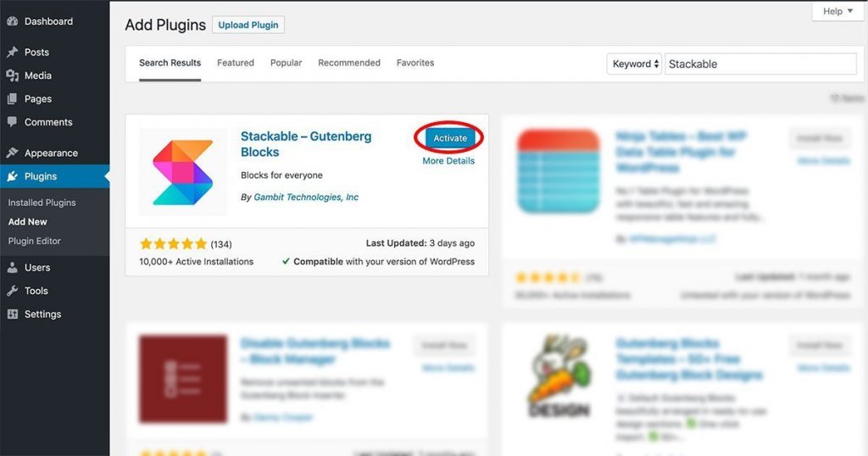Click the Pages icon in sidebar
The height and width of the screenshot is (456, 868).
[x=12, y=99]
